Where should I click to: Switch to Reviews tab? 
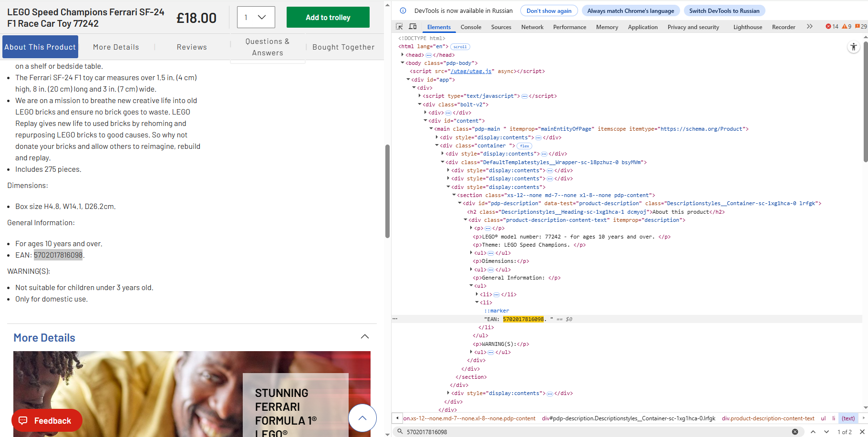192,47
